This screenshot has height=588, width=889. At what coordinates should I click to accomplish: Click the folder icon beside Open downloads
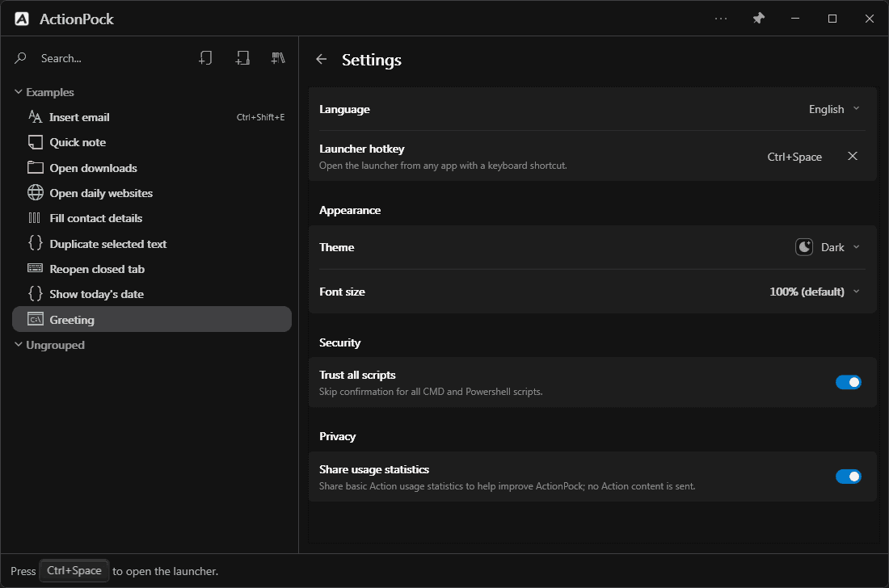35,168
